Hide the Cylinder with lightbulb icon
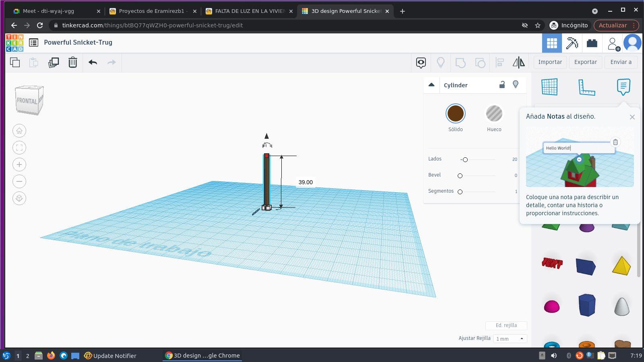This screenshot has width=644, height=362. click(x=516, y=84)
